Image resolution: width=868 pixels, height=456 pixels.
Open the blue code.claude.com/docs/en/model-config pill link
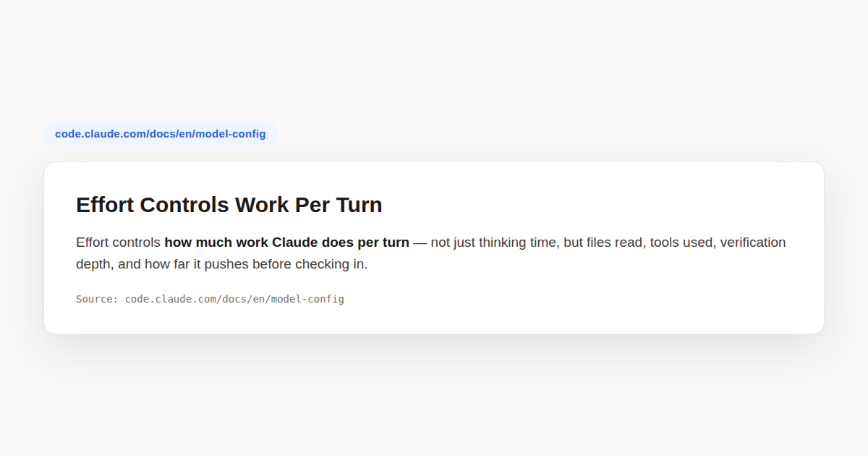tap(161, 134)
